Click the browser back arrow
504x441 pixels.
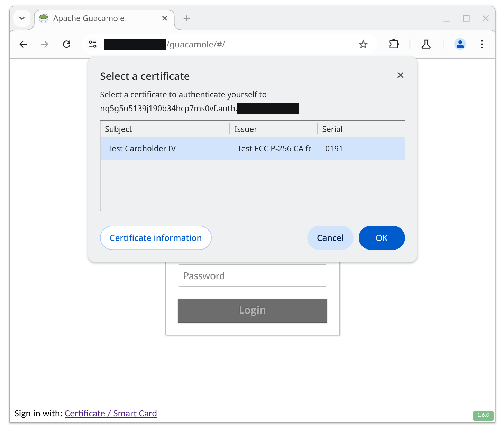point(23,44)
